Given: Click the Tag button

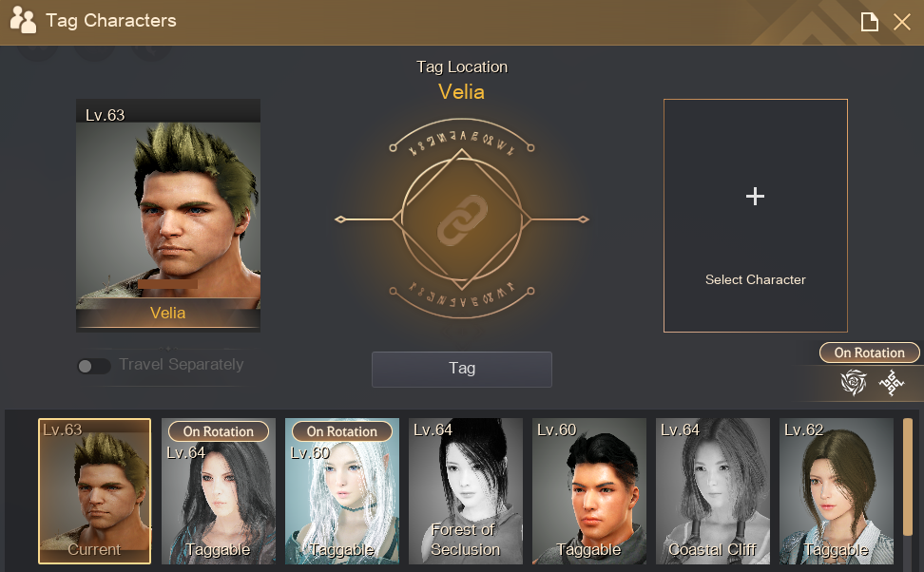Looking at the screenshot, I should coord(462,369).
